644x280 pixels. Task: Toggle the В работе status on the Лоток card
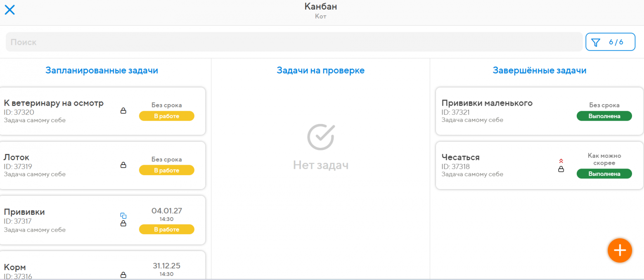166,170
